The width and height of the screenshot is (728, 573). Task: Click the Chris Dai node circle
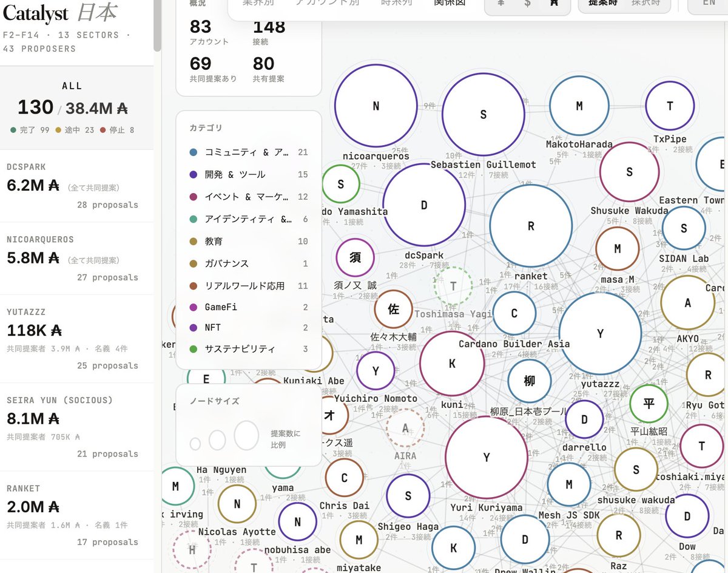pos(344,477)
